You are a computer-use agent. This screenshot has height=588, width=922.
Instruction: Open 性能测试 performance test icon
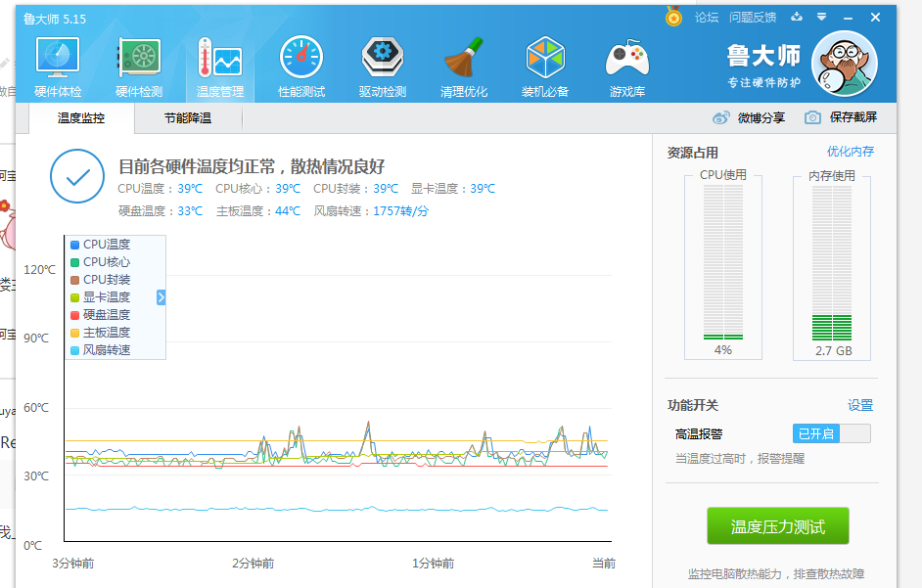[301, 67]
